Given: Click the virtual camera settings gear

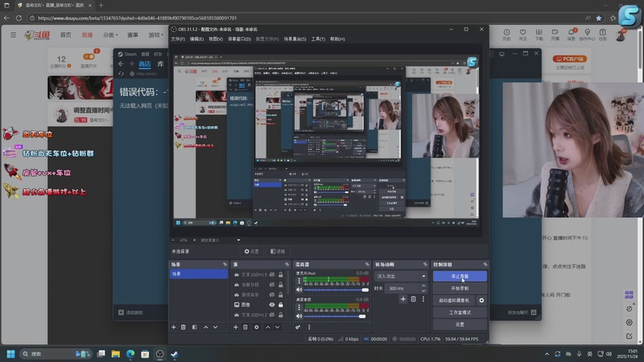Looking at the screenshot, I should click(x=481, y=300).
